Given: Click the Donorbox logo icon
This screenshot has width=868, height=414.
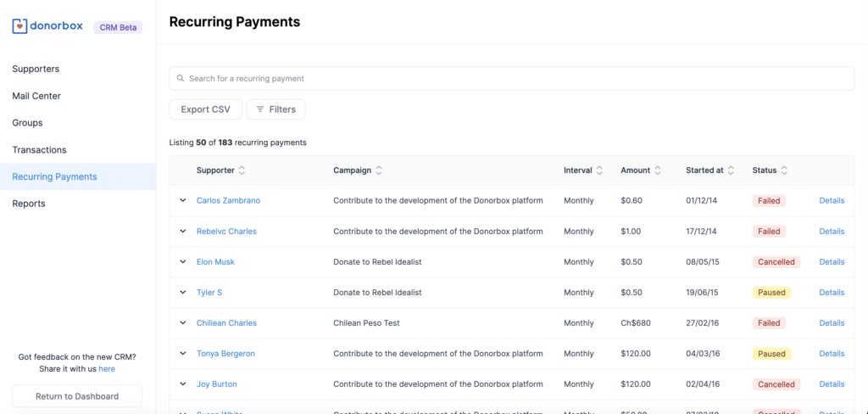Looking at the screenshot, I should click(x=19, y=26).
